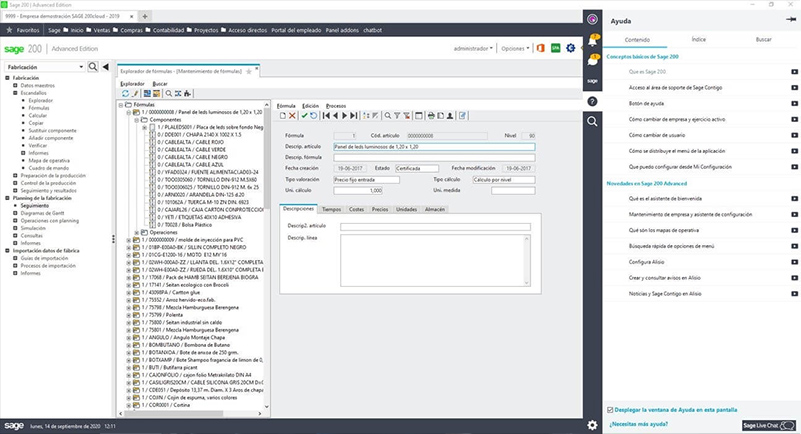Go to the previous record arrow
Image resolution: width=801 pixels, height=434 pixels.
click(x=335, y=116)
